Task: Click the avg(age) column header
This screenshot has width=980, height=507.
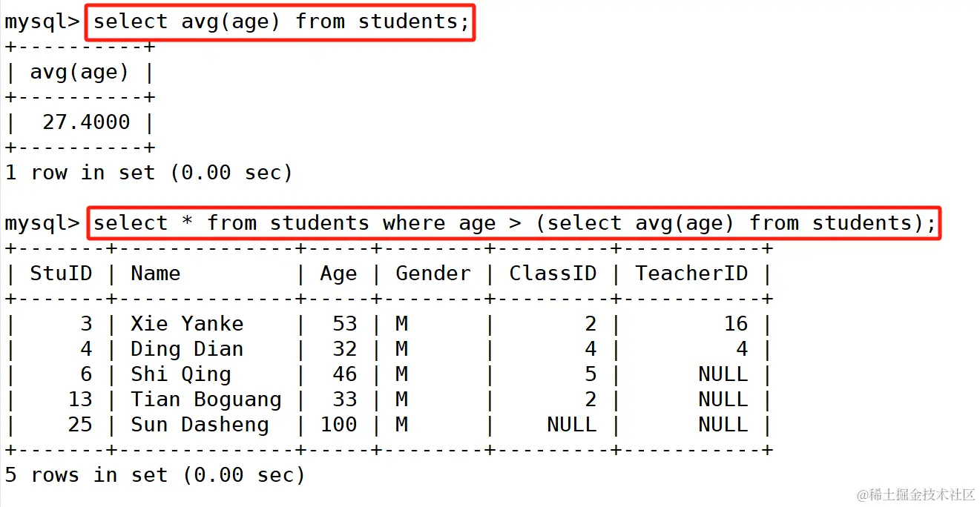Action: [79, 73]
